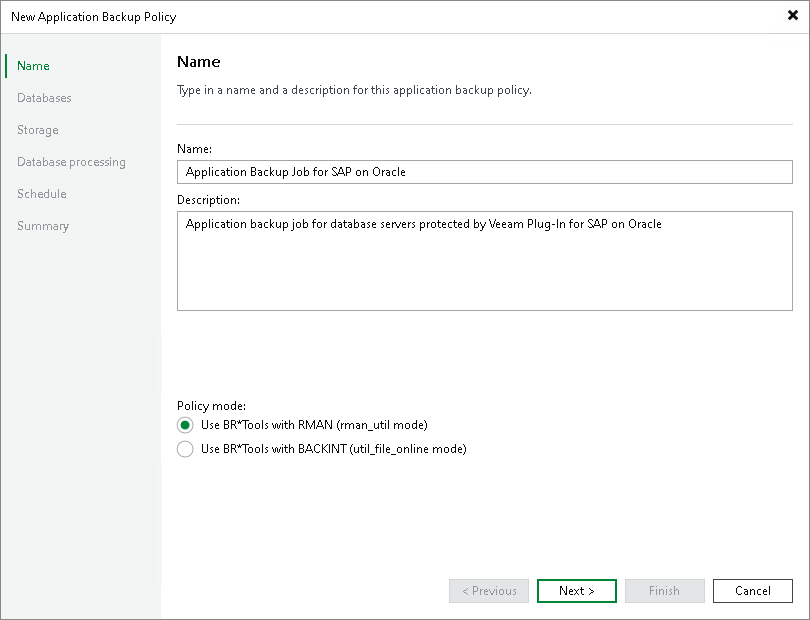810x620 pixels.
Task: Select the "Use BR*Tools with RMAN" option
Action: click(x=186, y=424)
